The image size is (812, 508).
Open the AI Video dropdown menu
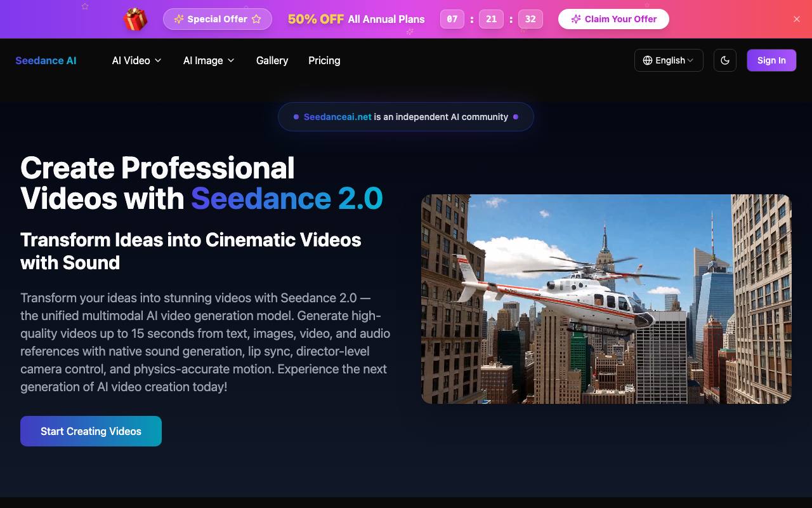[137, 60]
